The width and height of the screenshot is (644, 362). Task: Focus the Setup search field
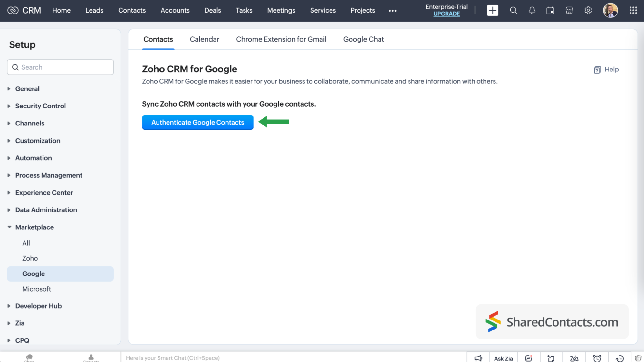point(60,67)
